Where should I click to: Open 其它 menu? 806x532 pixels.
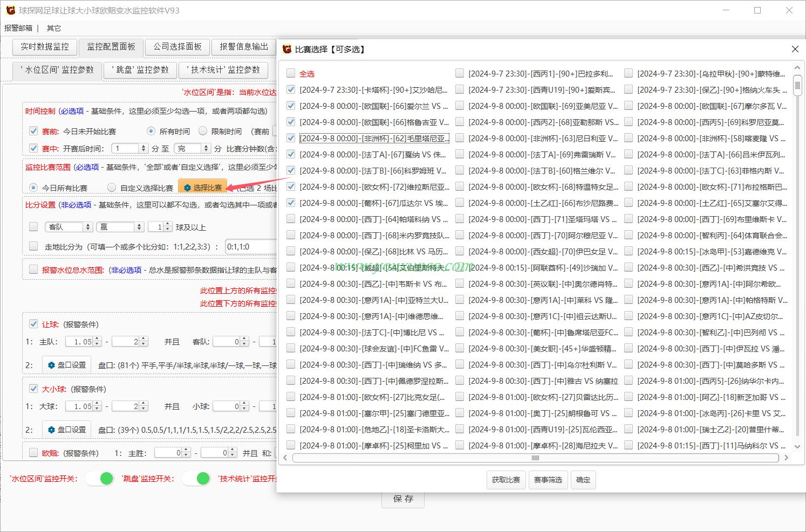click(x=54, y=28)
